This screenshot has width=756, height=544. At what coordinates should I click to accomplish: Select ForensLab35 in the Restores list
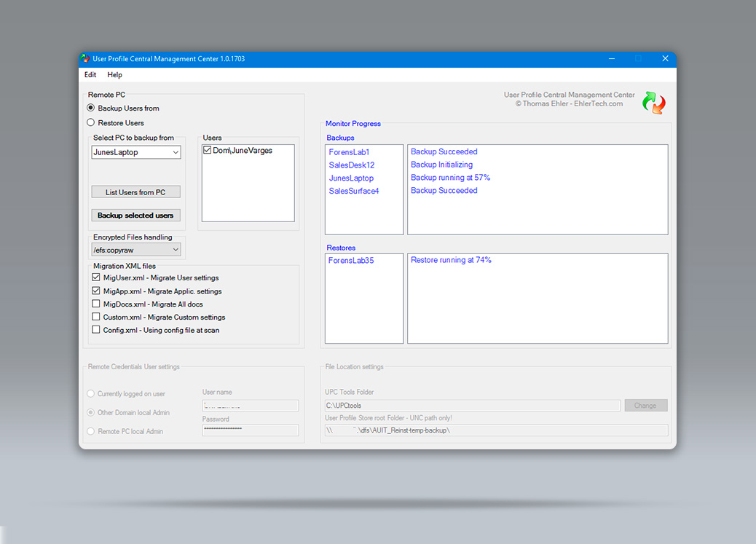[351, 261]
